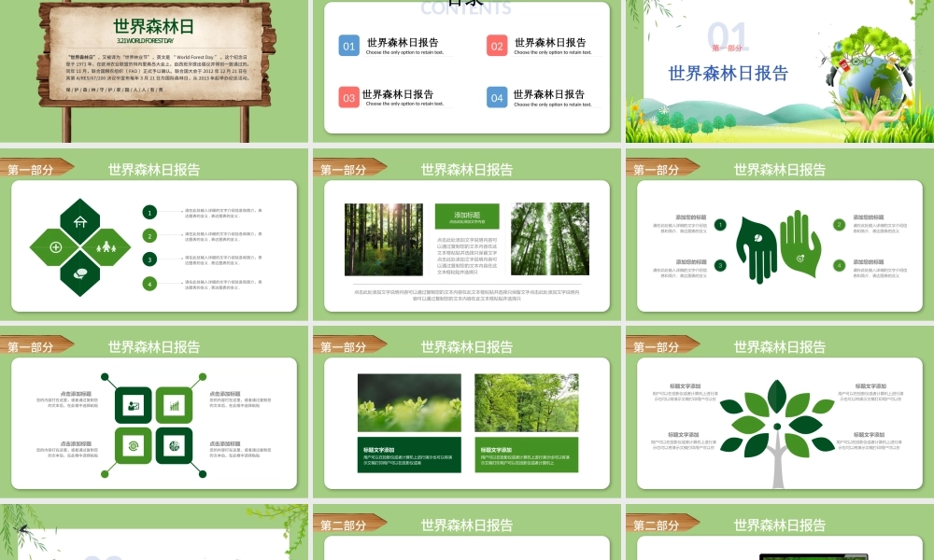The width and height of the screenshot is (934, 560).
Task: Click the blue 01 contents badge
Action: [348, 46]
